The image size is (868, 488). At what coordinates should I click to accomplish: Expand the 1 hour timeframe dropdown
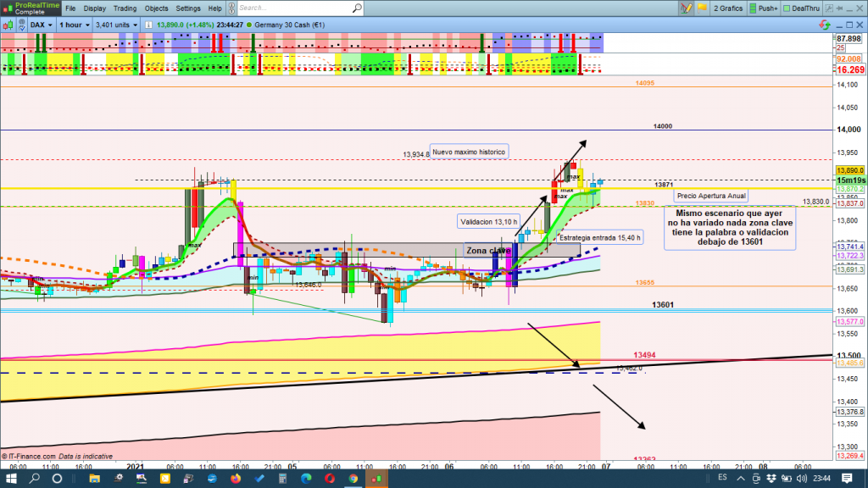[75, 25]
